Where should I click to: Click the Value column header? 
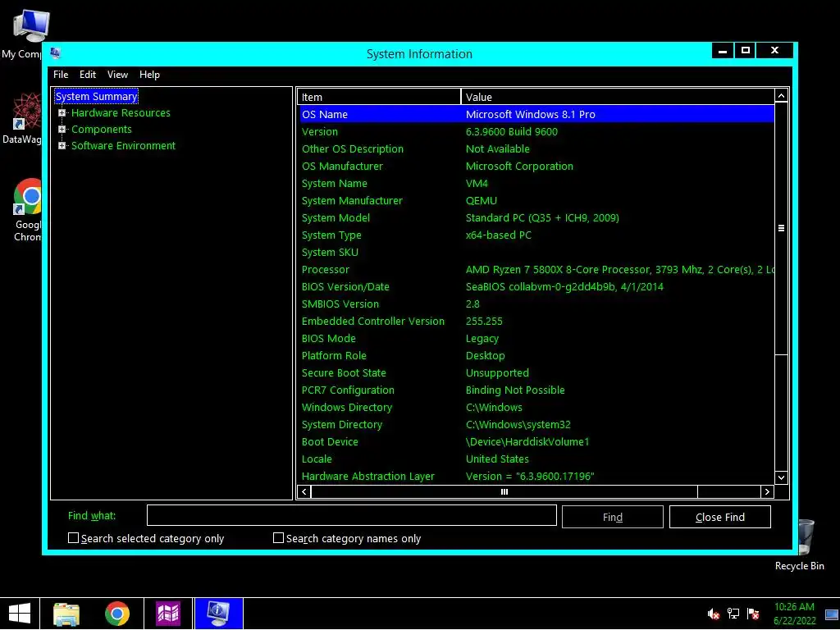click(618, 97)
